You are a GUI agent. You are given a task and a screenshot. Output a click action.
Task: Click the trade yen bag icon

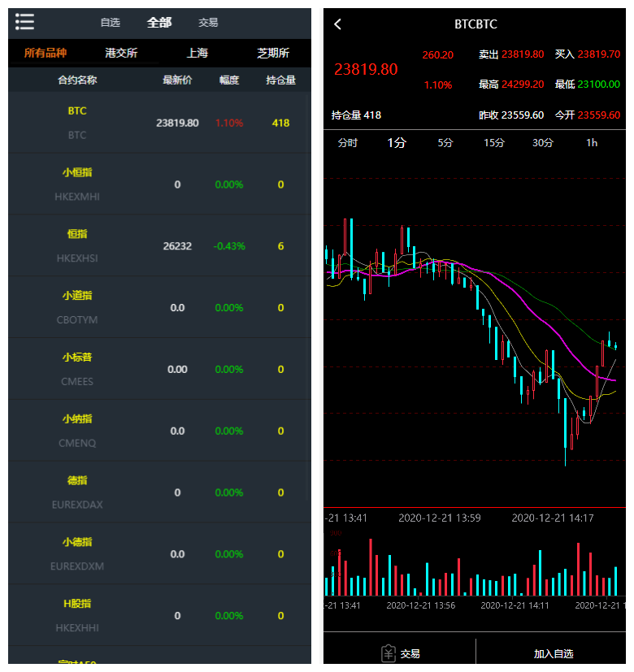389,653
